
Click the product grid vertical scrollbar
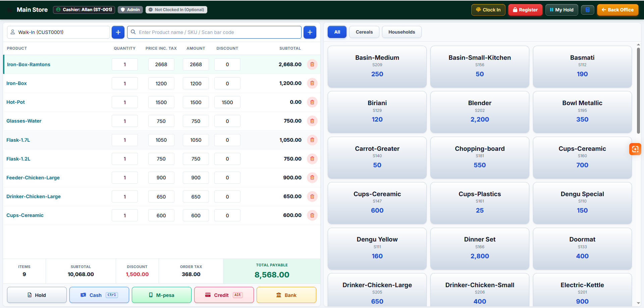[638, 91]
